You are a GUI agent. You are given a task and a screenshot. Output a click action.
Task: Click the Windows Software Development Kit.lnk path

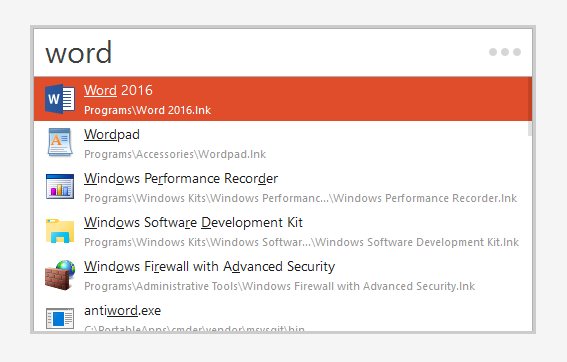pos(301,242)
